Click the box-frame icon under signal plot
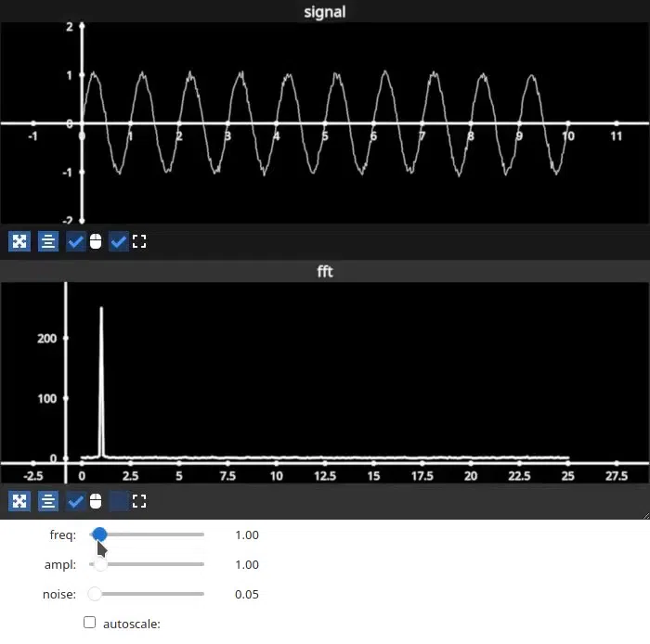This screenshot has height=644, width=650. point(139,242)
